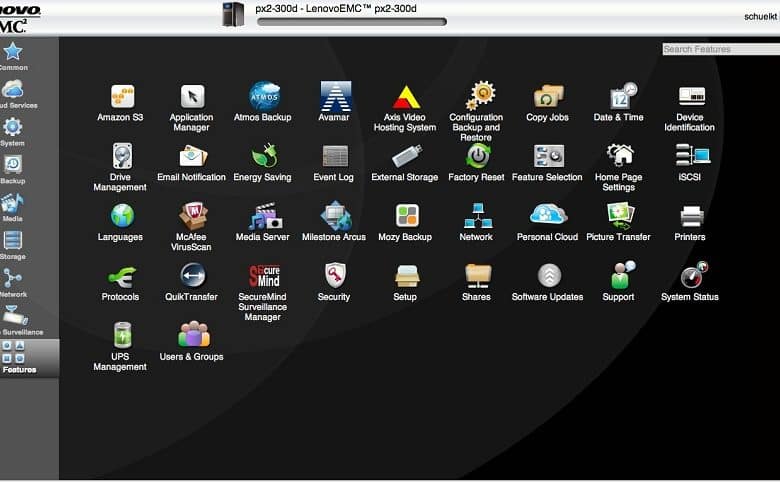Open Protocols settings
Screen dimensions: 780x482
120,282
